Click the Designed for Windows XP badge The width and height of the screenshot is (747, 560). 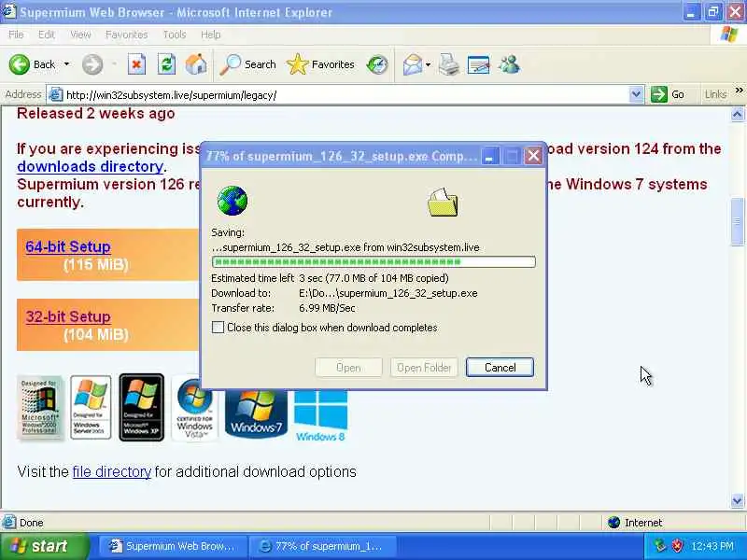coord(142,407)
